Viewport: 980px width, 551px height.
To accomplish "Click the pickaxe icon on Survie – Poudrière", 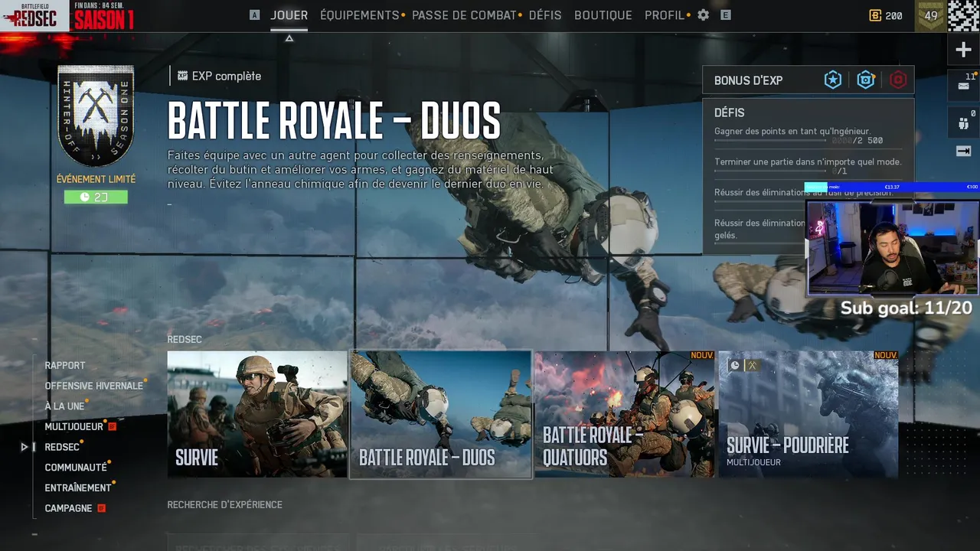I will pyautogui.click(x=753, y=366).
